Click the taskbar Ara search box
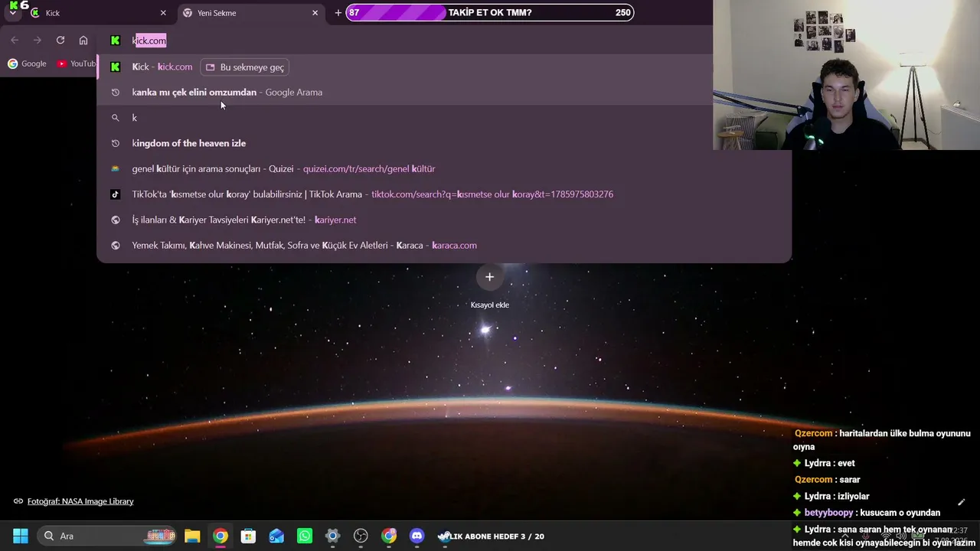Screen dimensions: 980x551 point(108,536)
